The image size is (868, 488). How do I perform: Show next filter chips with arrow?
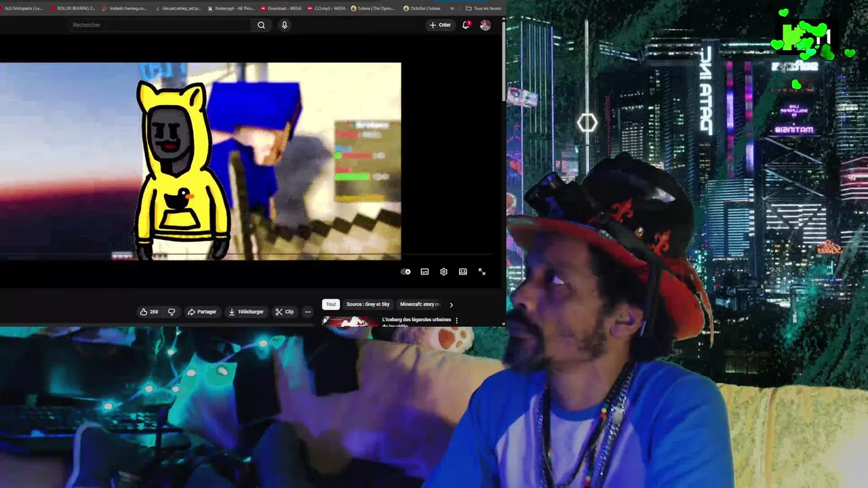pos(451,305)
